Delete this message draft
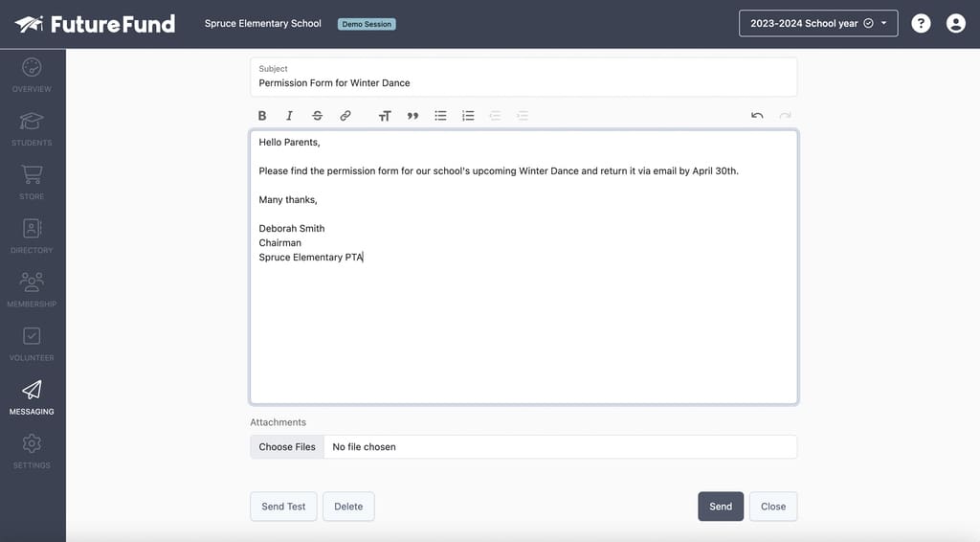 [x=348, y=507]
